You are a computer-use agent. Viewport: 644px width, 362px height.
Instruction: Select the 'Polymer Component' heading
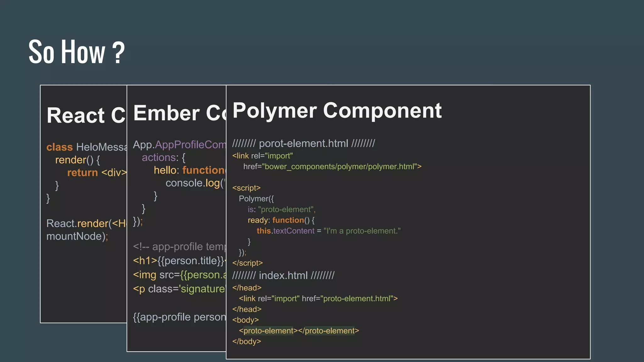pyautogui.click(x=337, y=110)
